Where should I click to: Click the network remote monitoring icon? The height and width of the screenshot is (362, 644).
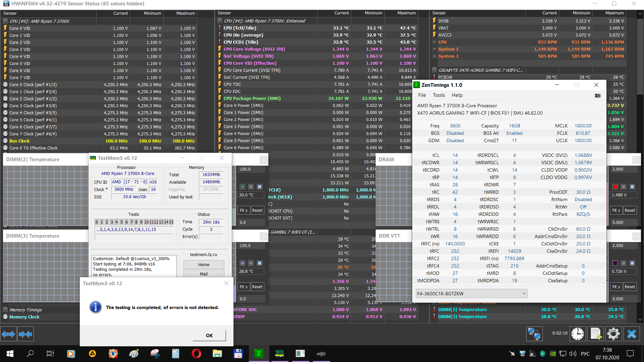pyautogui.click(x=534, y=334)
